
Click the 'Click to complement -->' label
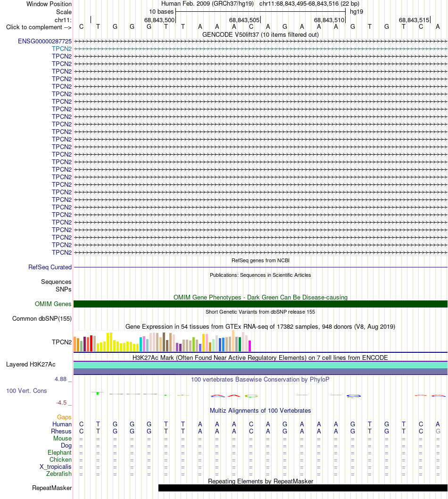39,27
